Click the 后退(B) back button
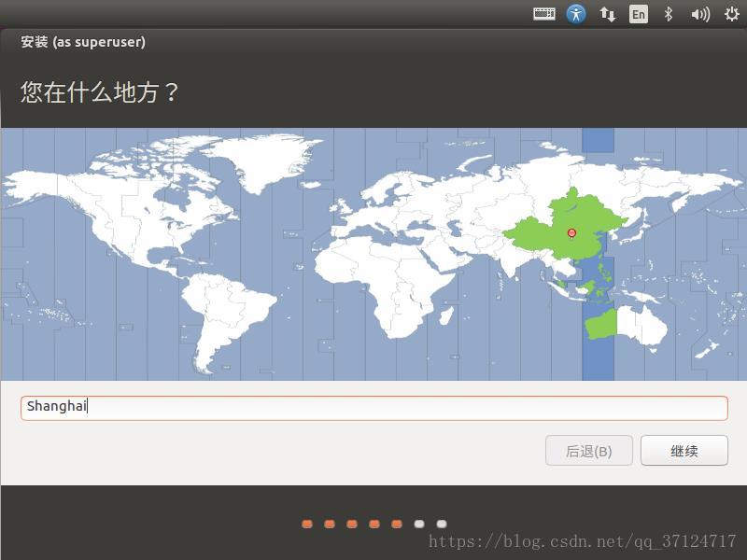 coord(589,451)
